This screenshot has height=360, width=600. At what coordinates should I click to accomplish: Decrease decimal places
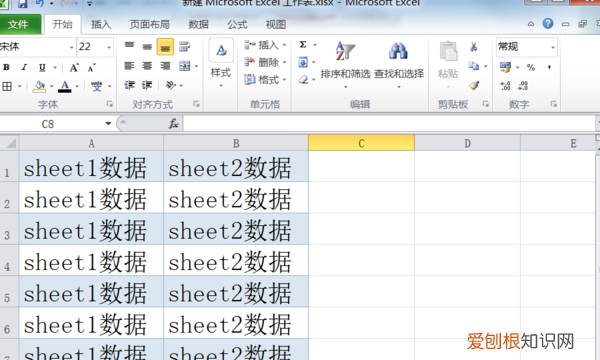tap(523, 86)
